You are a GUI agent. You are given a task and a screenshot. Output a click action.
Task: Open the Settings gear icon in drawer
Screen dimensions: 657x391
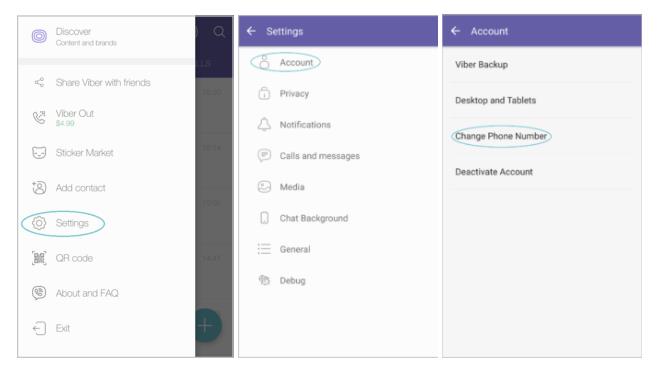[39, 223]
